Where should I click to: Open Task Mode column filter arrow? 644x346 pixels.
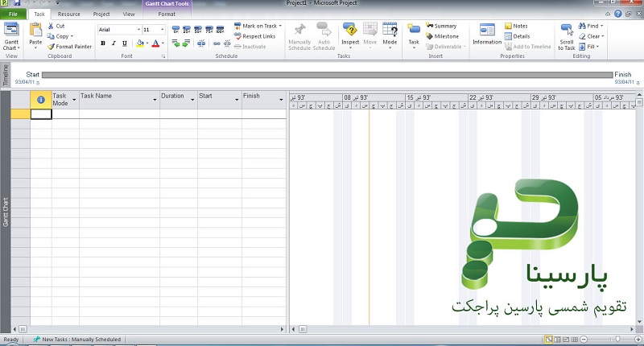(x=74, y=100)
